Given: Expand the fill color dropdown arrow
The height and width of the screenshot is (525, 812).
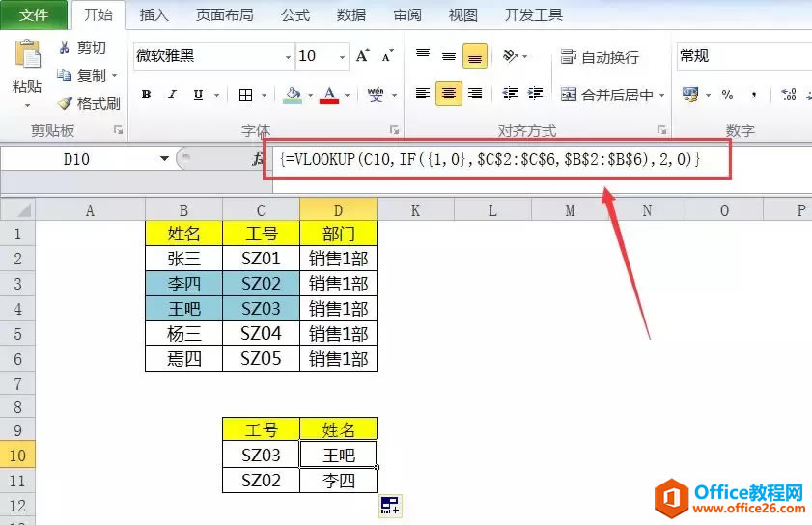Looking at the screenshot, I should pos(310,95).
